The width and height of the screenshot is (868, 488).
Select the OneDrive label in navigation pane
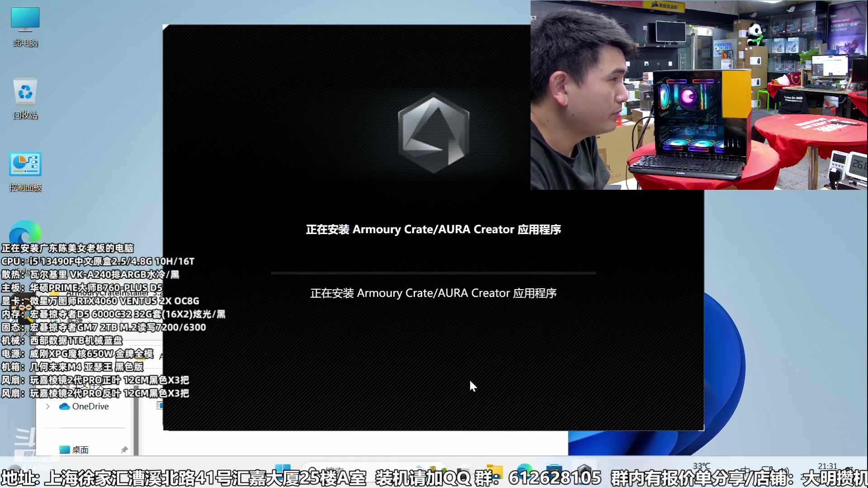coord(90,406)
